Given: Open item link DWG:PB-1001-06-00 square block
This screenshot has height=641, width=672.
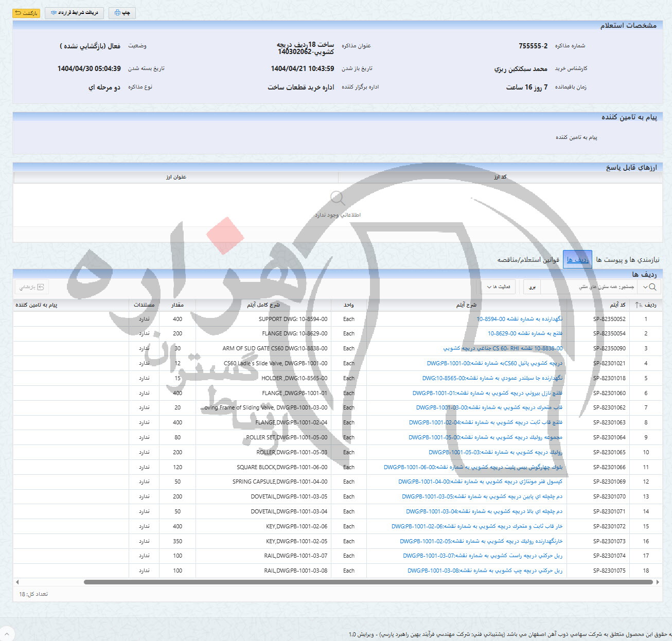Looking at the screenshot, I should pyautogui.click(x=473, y=467).
